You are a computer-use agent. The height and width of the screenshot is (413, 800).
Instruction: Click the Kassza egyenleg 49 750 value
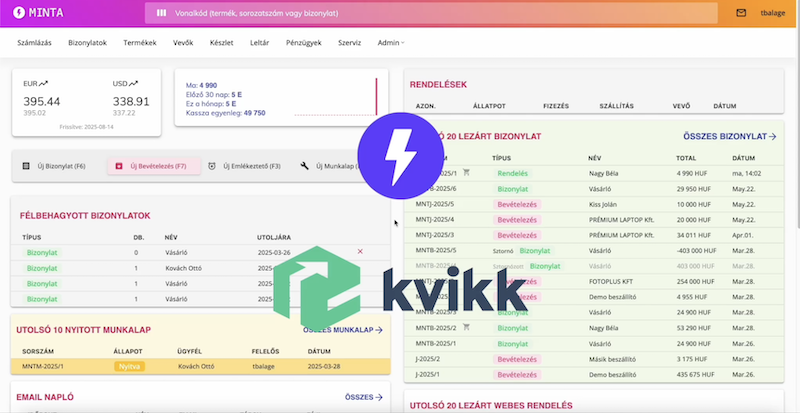(x=255, y=113)
